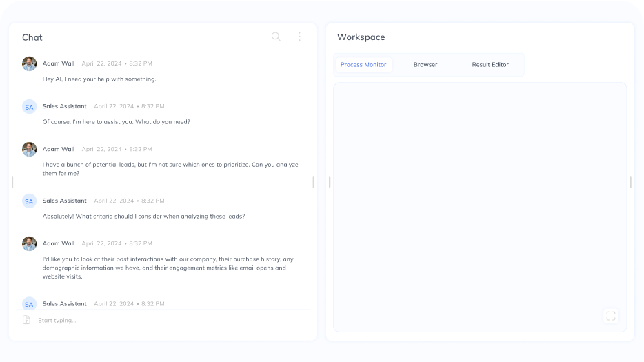Click the resize handle on Workspace panel's right edge
Screen dimensions: 644x362
click(x=630, y=181)
